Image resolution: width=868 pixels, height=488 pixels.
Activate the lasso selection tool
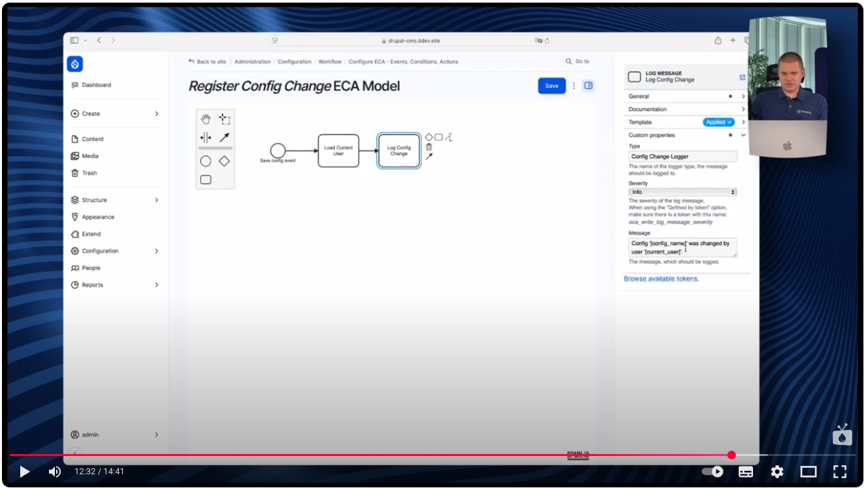[224, 118]
